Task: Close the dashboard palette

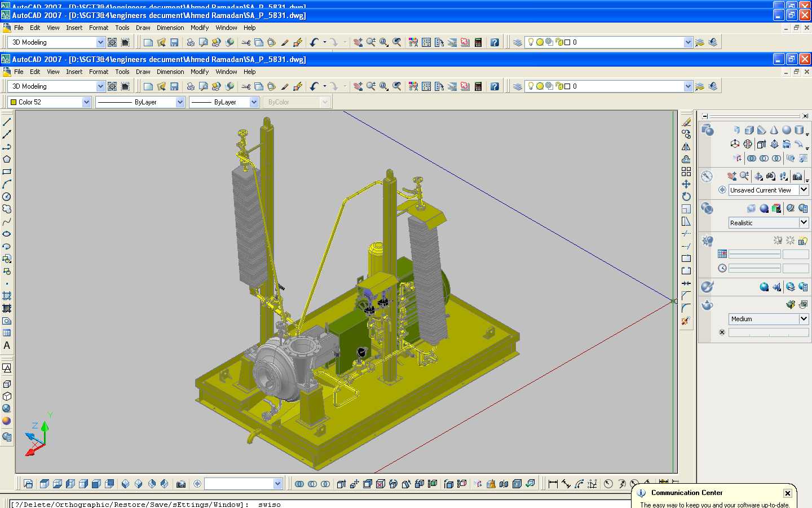Action: point(805,116)
